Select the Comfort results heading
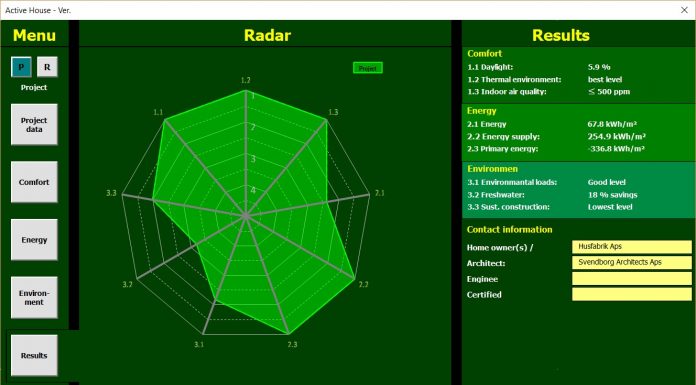This screenshot has height=385, width=696. point(484,53)
